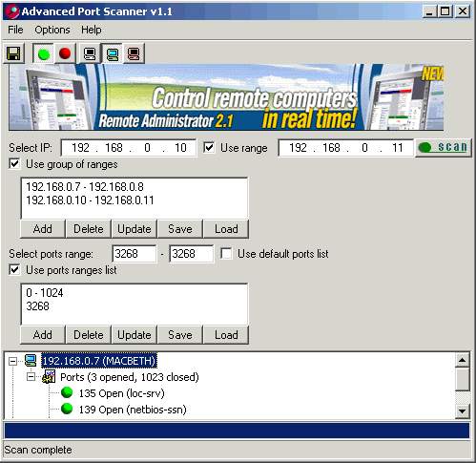476x463 pixels.
Task: Click the red computer toolbar icon
Action: tap(134, 53)
